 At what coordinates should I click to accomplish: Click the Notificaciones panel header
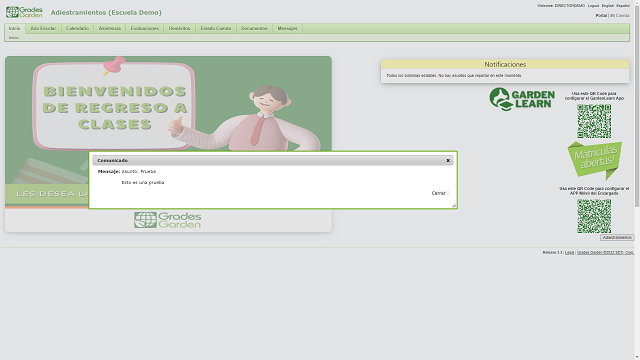coord(505,64)
